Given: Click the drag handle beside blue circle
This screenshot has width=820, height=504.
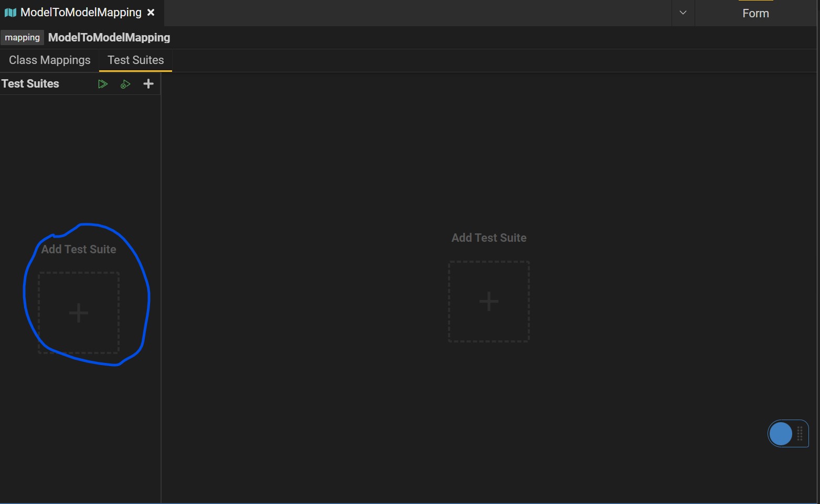Looking at the screenshot, I should coord(800,434).
